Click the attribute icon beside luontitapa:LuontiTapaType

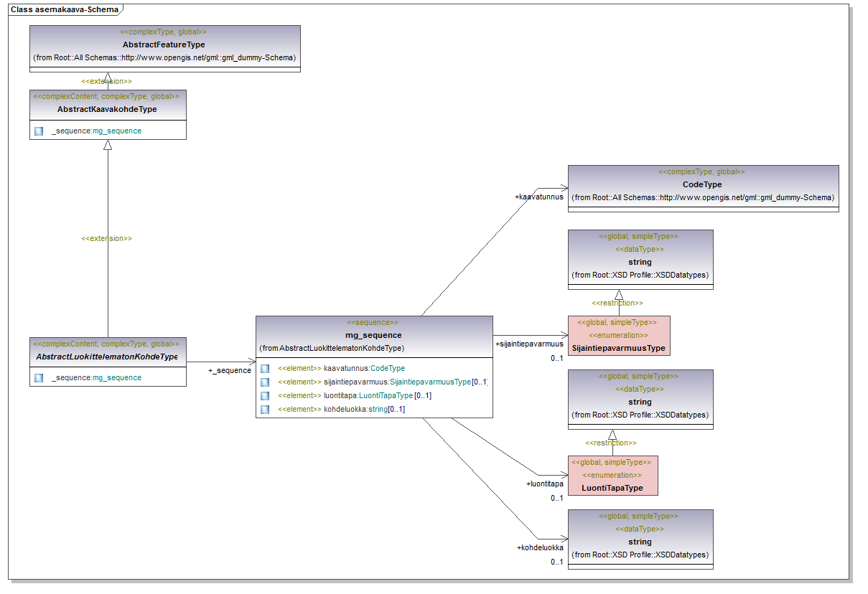[x=265, y=396]
